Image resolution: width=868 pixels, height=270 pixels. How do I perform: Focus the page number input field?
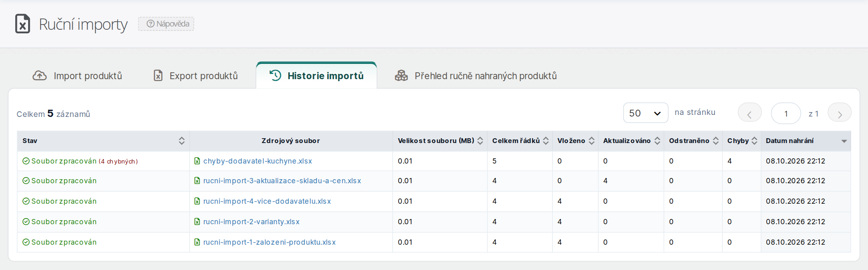click(x=786, y=113)
